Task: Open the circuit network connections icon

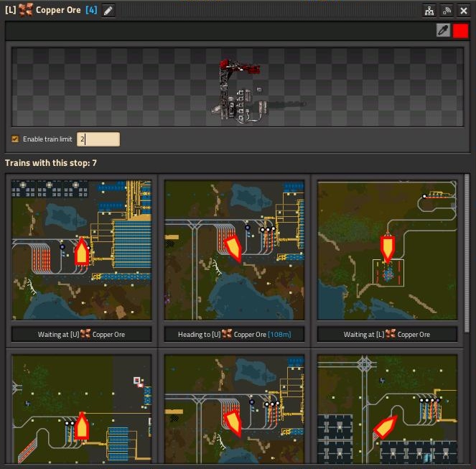Action: pos(429,11)
